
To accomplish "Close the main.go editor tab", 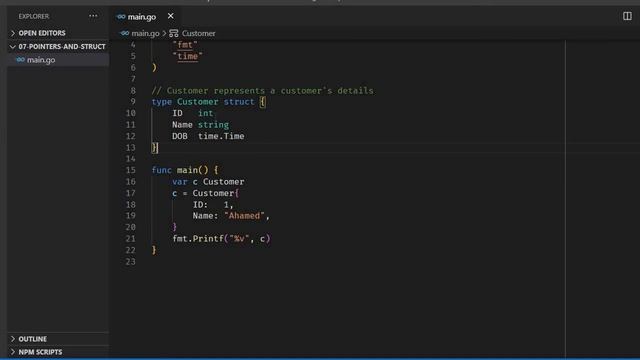I will pyautogui.click(x=171, y=16).
